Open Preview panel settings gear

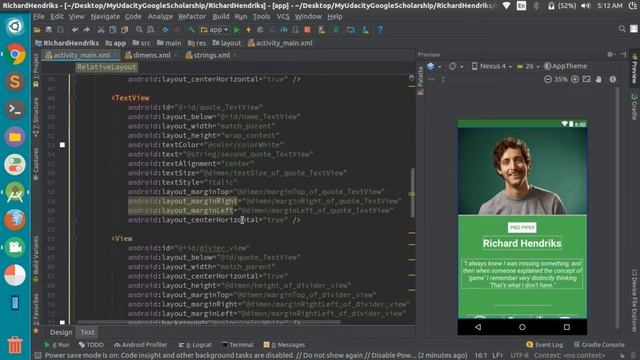tap(611, 54)
